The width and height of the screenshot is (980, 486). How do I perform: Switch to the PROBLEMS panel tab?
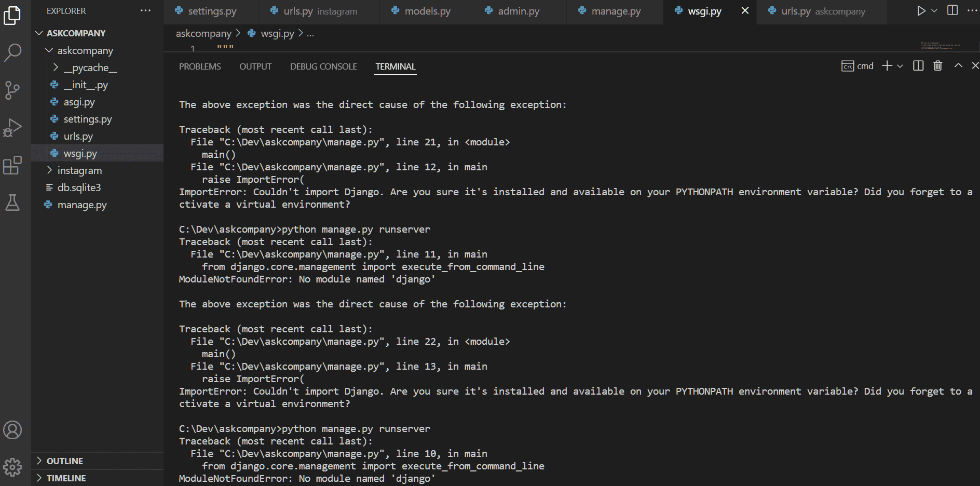coord(200,66)
